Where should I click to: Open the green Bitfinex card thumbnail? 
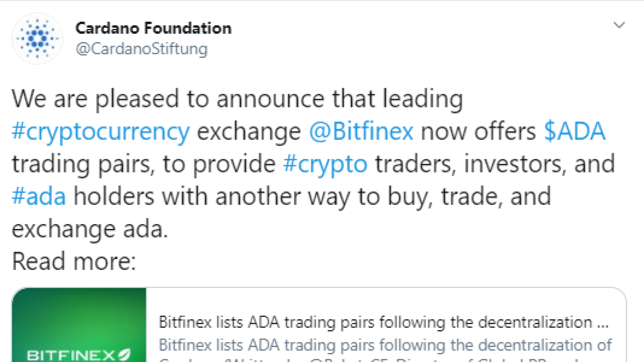click(79, 325)
